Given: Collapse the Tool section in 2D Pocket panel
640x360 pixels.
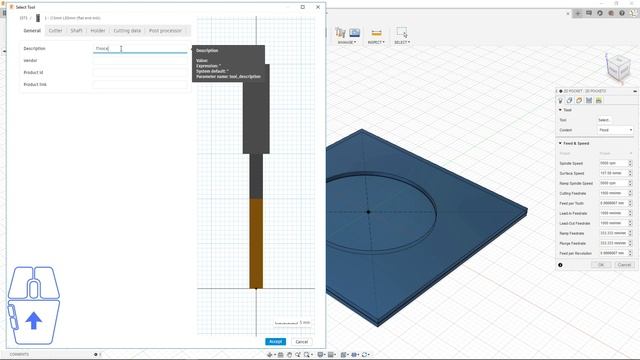Looking at the screenshot, I should click(560, 110).
